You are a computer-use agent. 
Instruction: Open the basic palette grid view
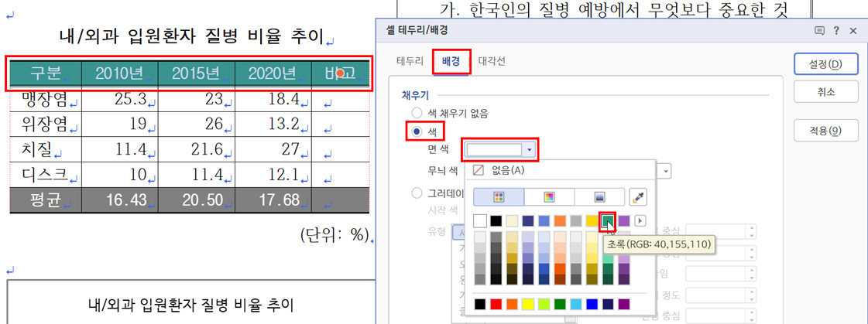(x=498, y=197)
